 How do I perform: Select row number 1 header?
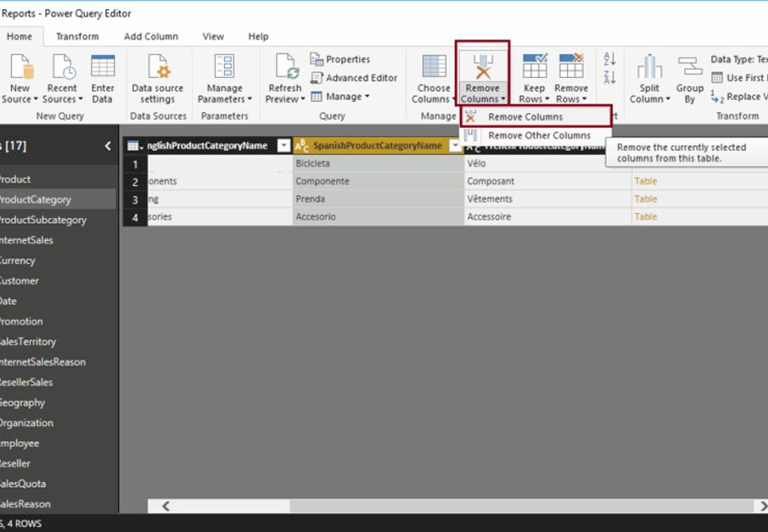135,164
